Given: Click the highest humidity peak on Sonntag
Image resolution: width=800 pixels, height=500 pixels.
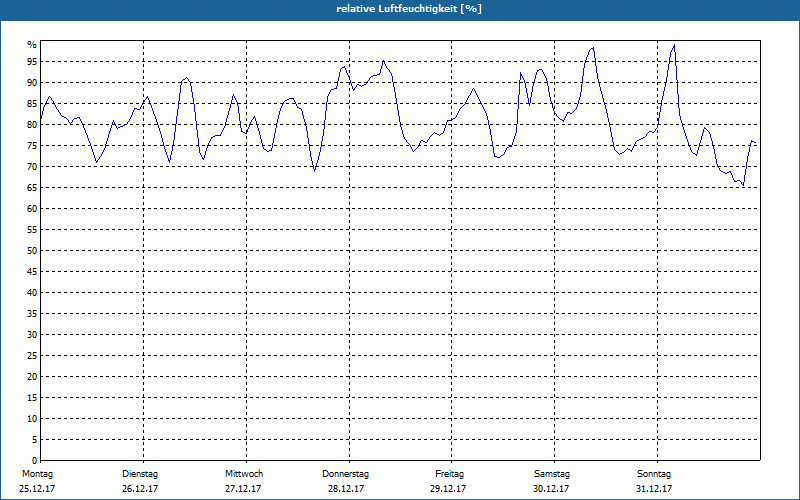Looking at the screenshot, I should pos(674,44).
